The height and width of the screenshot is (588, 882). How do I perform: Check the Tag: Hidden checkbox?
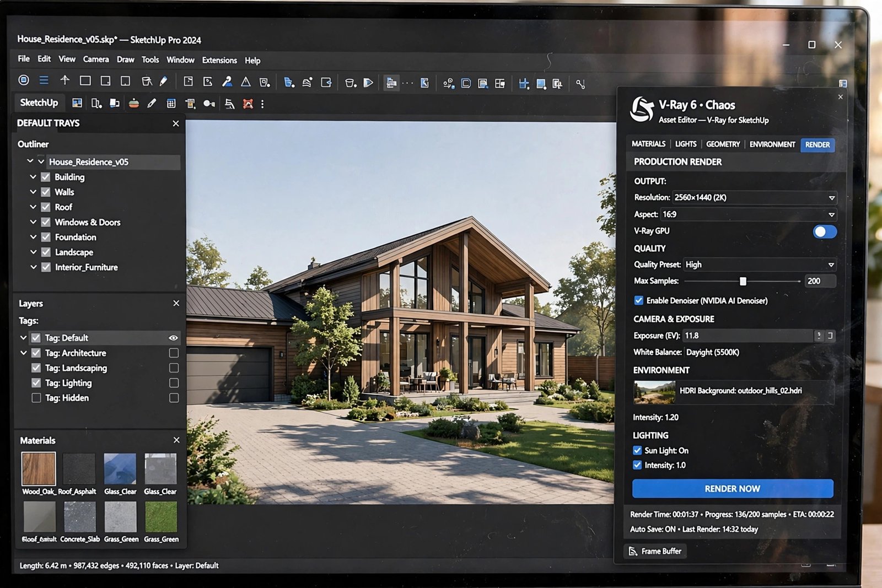click(36, 398)
